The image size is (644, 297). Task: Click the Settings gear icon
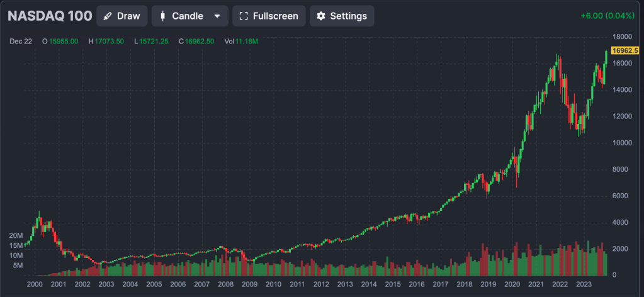(321, 16)
